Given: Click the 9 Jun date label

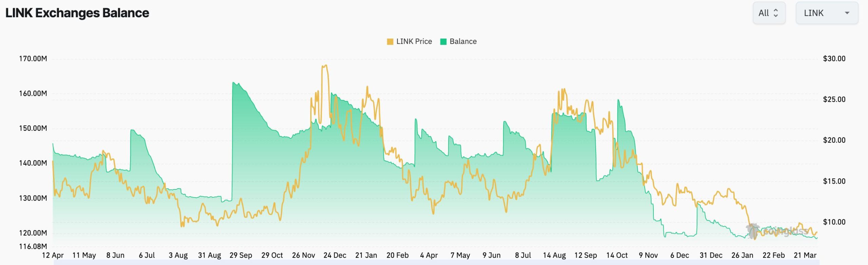Looking at the screenshot, I should (492, 255).
